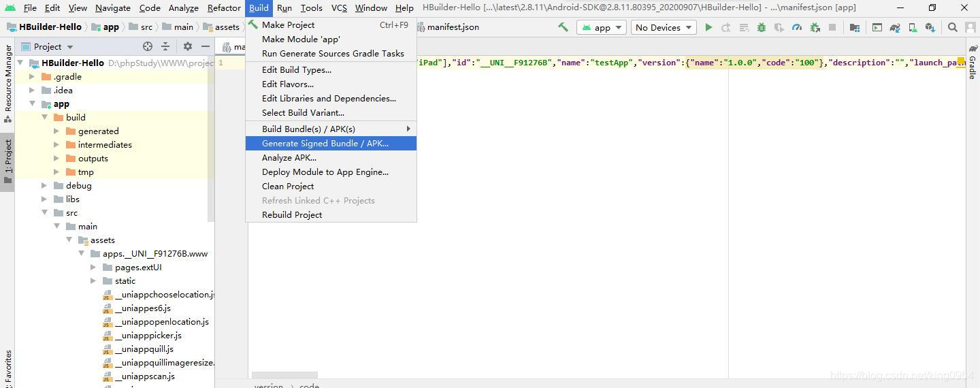Click the Select Opened File target icon
This screenshot has width=980, height=388.
click(148, 46)
